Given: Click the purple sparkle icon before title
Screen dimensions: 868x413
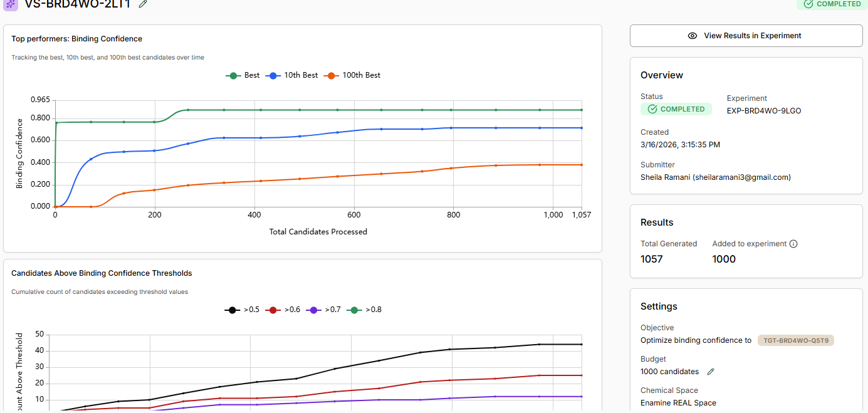Looking at the screenshot, I should pos(11,4).
